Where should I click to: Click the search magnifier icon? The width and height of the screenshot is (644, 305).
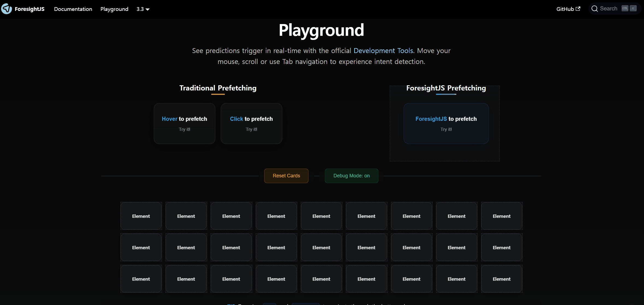(x=595, y=9)
